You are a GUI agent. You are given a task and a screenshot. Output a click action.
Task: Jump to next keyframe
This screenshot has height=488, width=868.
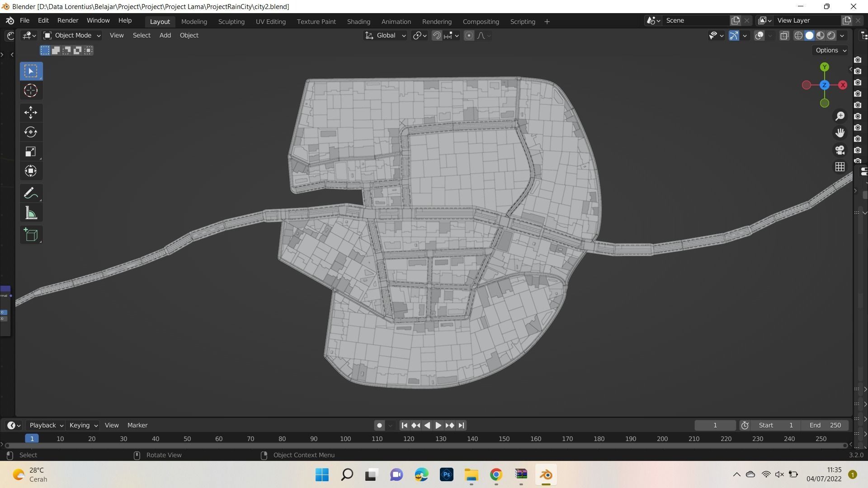point(450,425)
